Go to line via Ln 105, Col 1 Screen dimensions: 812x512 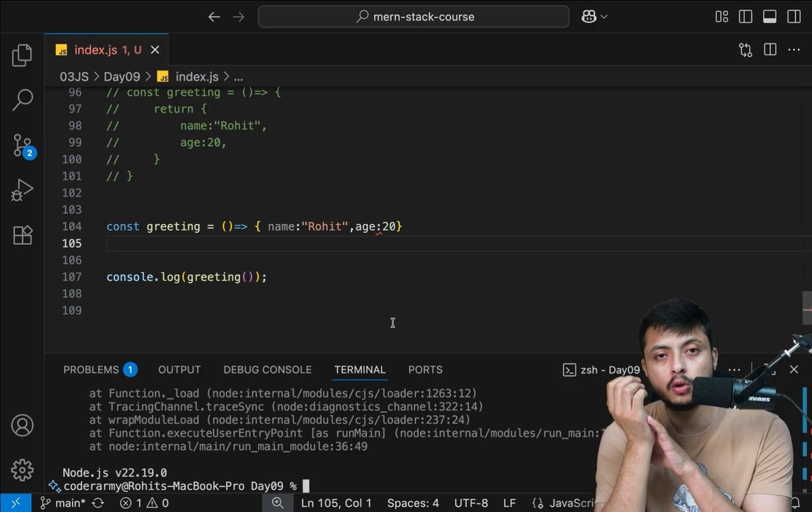336,503
